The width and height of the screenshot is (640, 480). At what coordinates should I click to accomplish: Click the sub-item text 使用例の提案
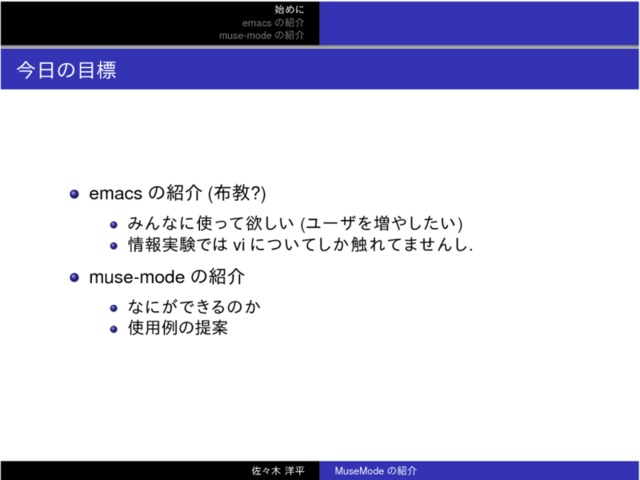[178, 328]
